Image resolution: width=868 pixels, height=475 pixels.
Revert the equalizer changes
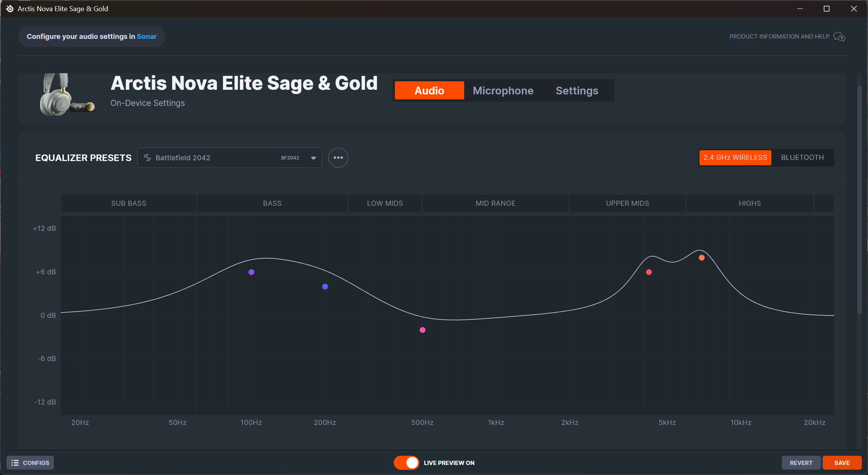click(x=801, y=462)
